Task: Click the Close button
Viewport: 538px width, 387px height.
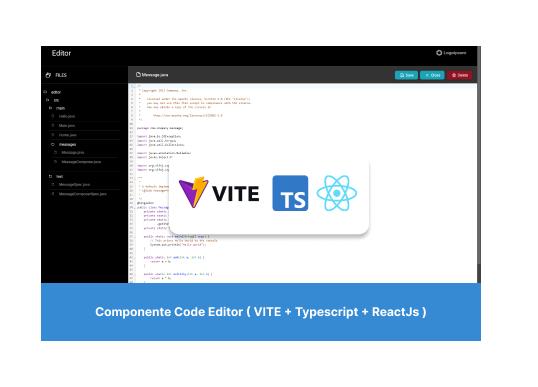Action: click(432, 75)
